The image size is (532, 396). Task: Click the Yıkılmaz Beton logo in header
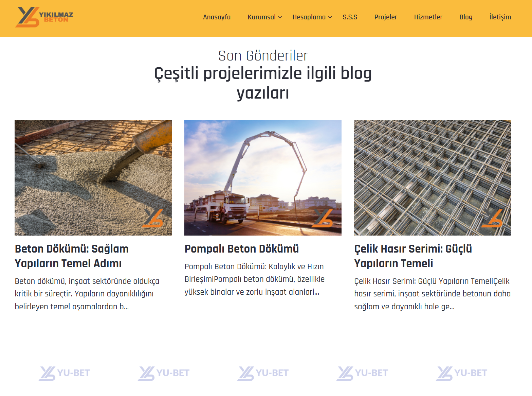pos(44,17)
